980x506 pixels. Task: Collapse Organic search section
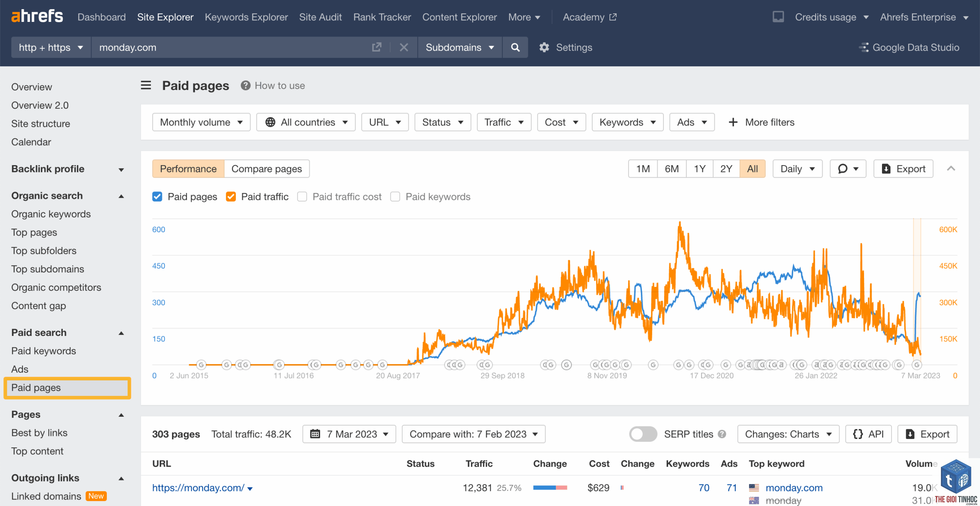pyautogui.click(x=121, y=196)
